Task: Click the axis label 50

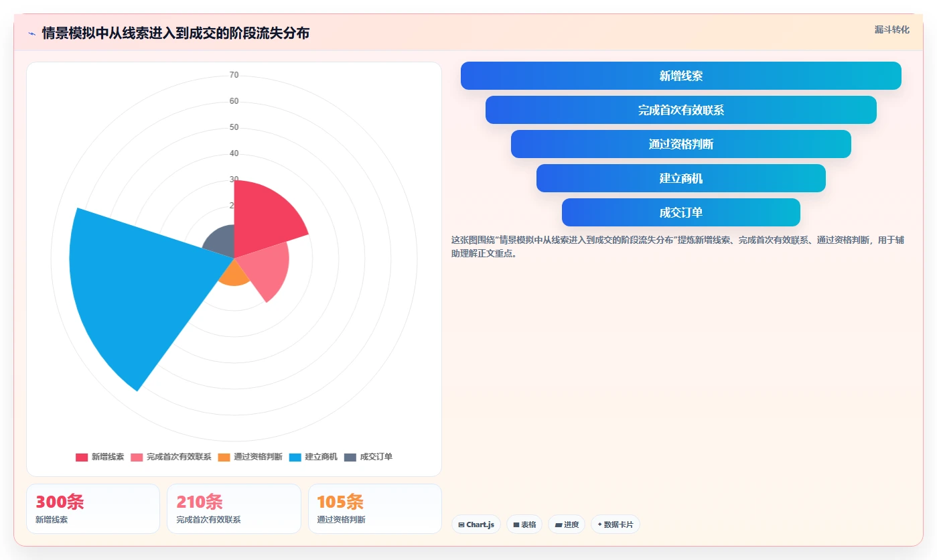Action: point(234,127)
